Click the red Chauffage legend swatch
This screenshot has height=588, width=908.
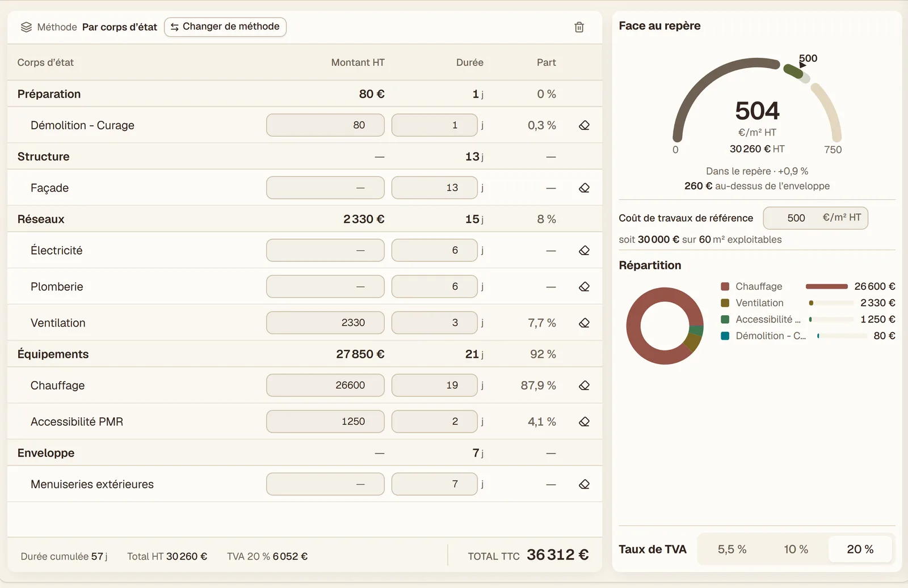tap(725, 286)
